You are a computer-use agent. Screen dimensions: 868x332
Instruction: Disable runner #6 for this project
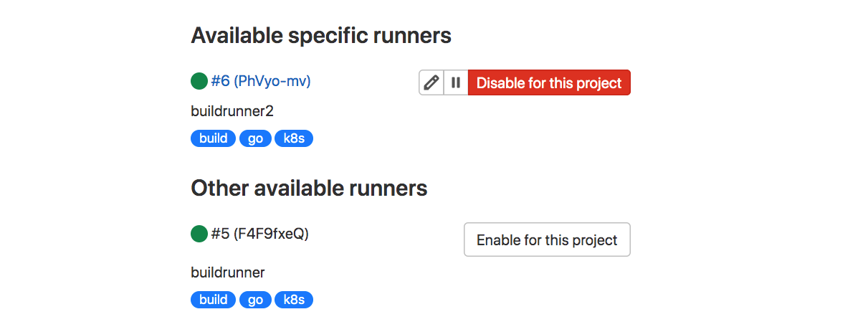(x=549, y=82)
